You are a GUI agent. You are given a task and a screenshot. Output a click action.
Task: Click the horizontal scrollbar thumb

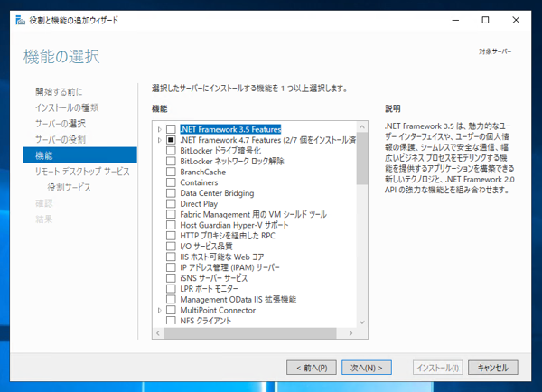[x=250, y=333]
